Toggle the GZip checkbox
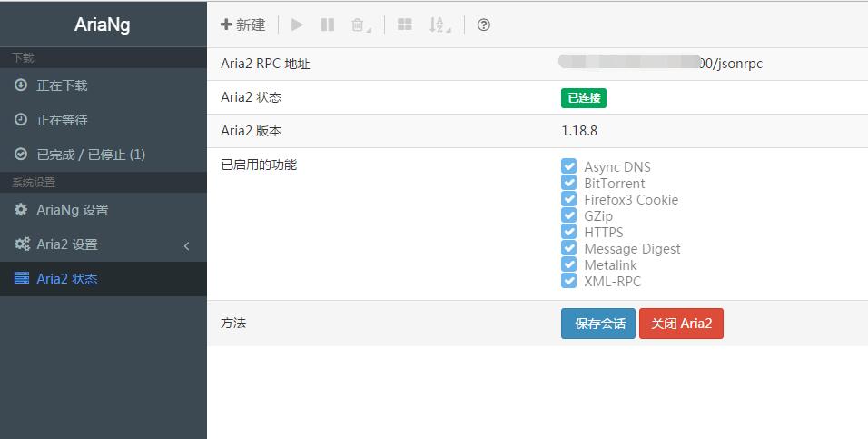The height and width of the screenshot is (439, 868). coord(568,215)
